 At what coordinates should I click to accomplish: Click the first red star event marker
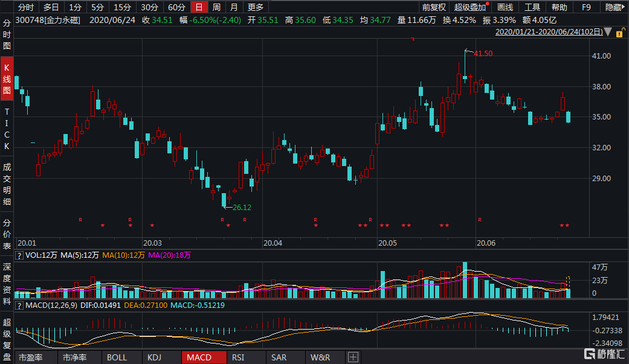[103, 226]
